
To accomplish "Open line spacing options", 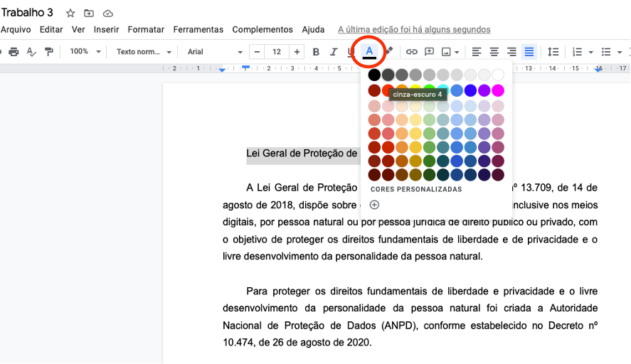I will (x=553, y=51).
